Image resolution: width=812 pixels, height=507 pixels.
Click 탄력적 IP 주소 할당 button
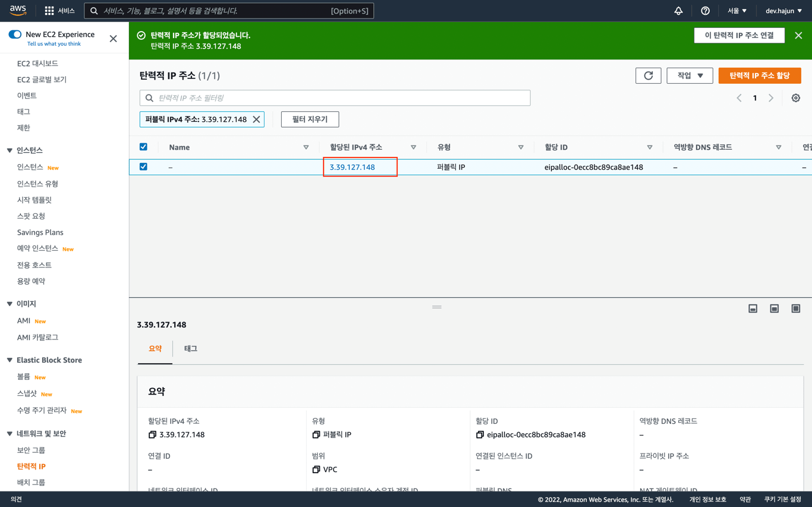point(760,75)
